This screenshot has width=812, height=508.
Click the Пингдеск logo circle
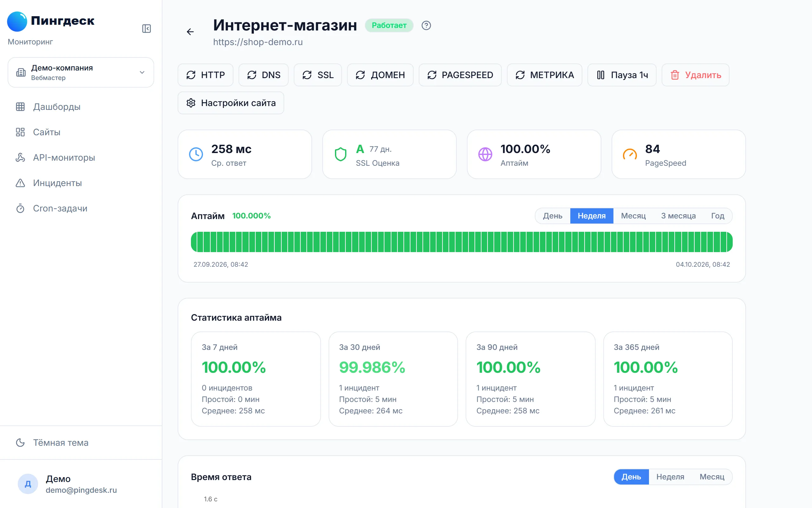click(x=17, y=21)
